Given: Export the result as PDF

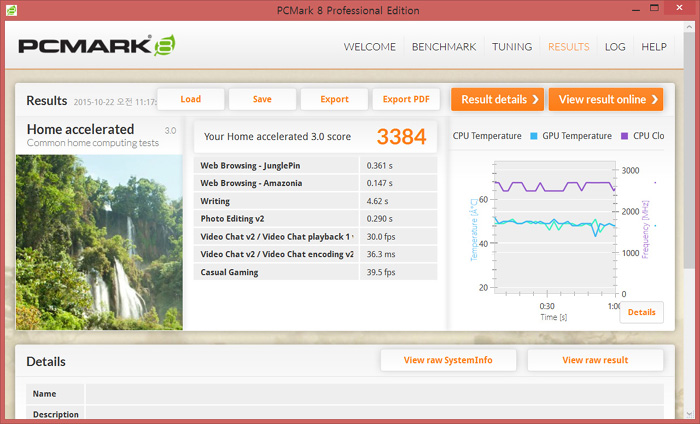Looking at the screenshot, I should pyautogui.click(x=406, y=99).
